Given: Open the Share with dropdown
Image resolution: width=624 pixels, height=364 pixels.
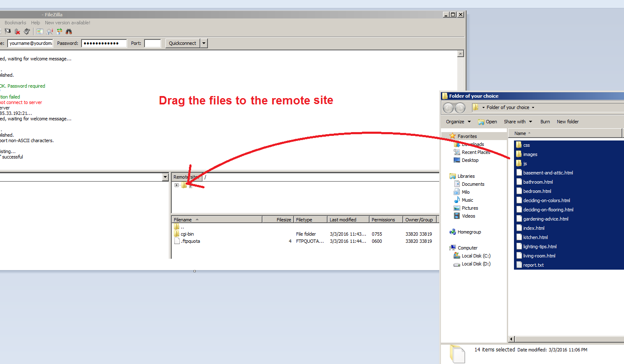Looking at the screenshot, I should pos(518,122).
